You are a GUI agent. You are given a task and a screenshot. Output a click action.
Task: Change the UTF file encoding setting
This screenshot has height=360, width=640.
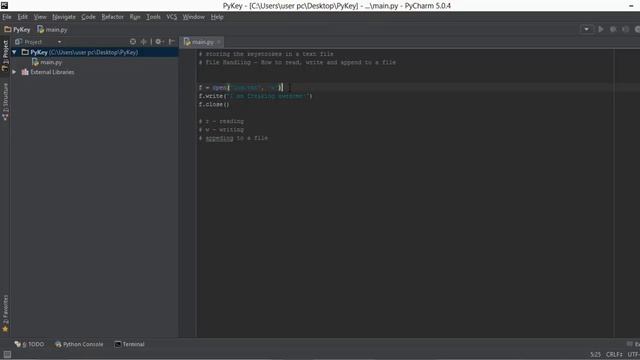pyautogui.click(x=633, y=354)
